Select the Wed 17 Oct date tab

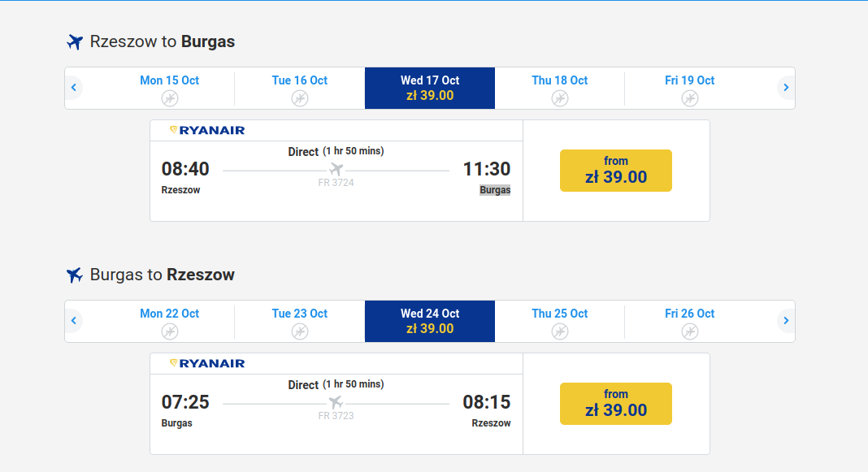pyautogui.click(x=430, y=88)
